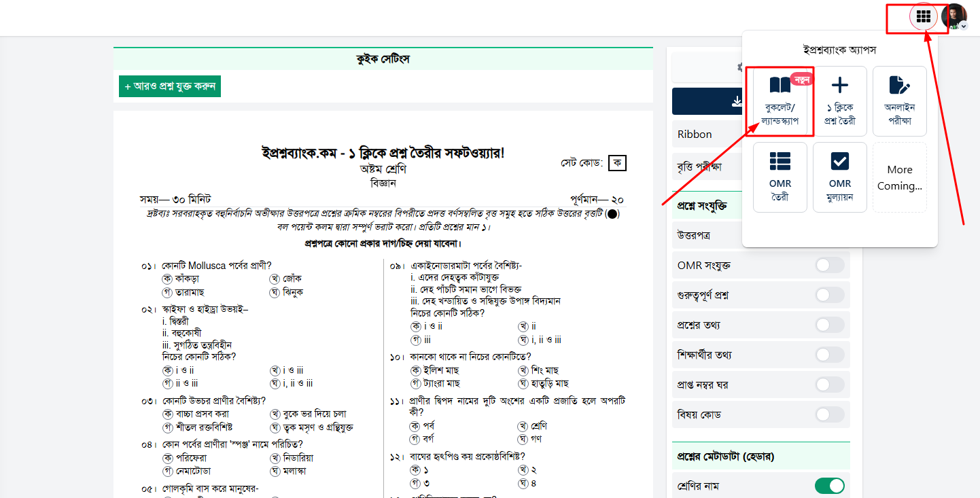Click the exam title ইপ্রশ্নব্যাংক.কম heading
This screenshot has width=980, height=498.
click(383, 153)
